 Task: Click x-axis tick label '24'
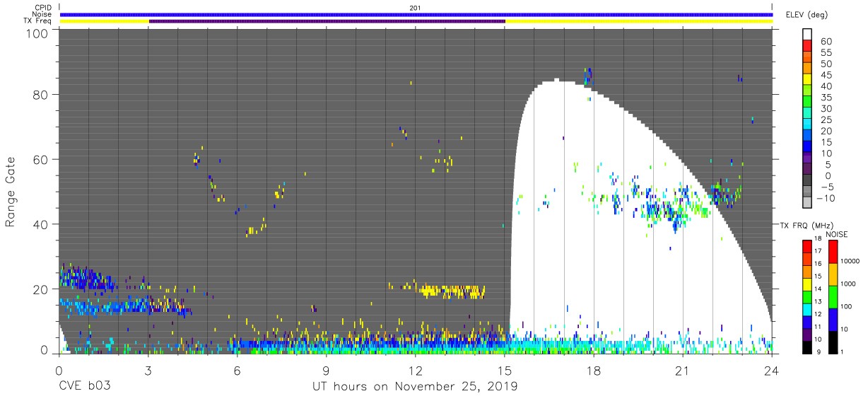pos(772,372)
